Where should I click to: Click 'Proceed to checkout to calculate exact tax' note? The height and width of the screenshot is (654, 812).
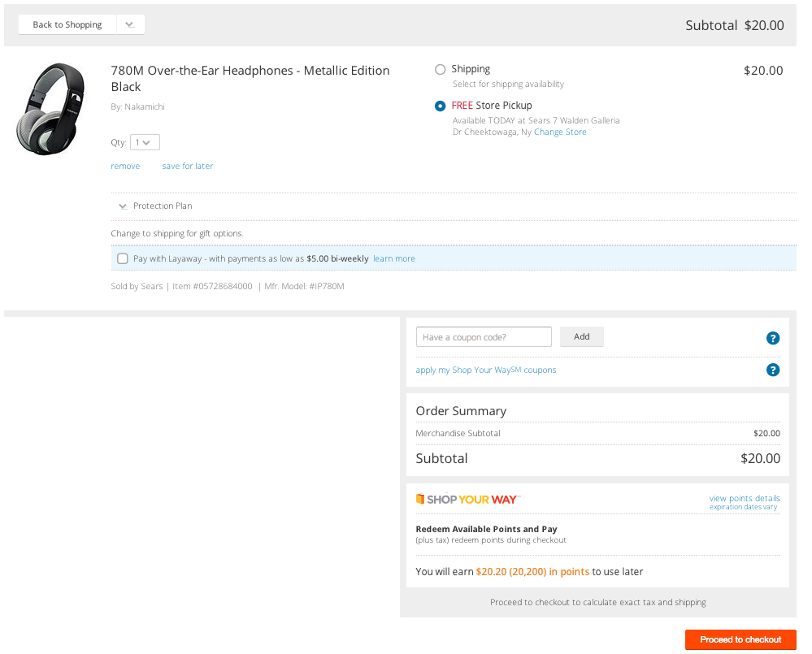point(598,602)
